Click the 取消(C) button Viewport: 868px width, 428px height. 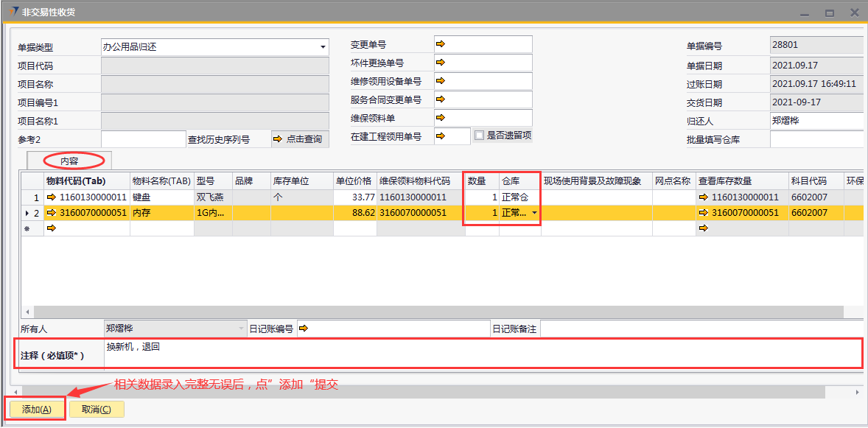tap(97, 410)
